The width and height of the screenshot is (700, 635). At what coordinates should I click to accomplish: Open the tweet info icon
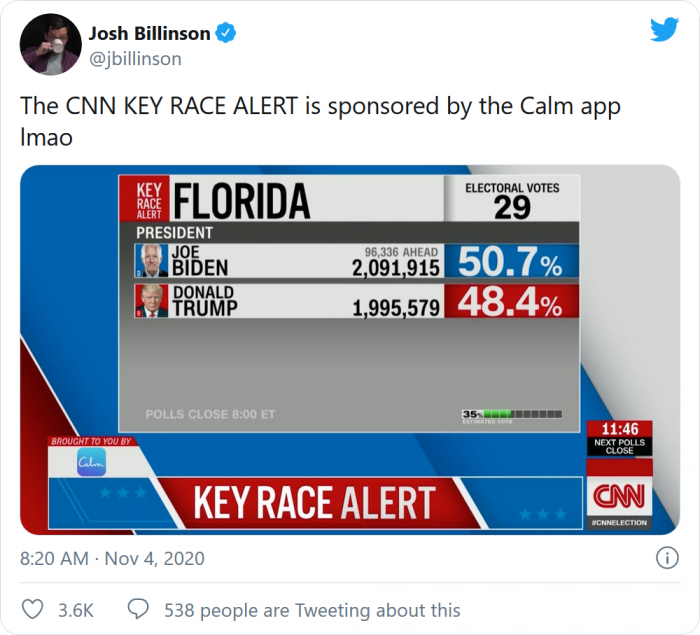[x=667, y=557]
